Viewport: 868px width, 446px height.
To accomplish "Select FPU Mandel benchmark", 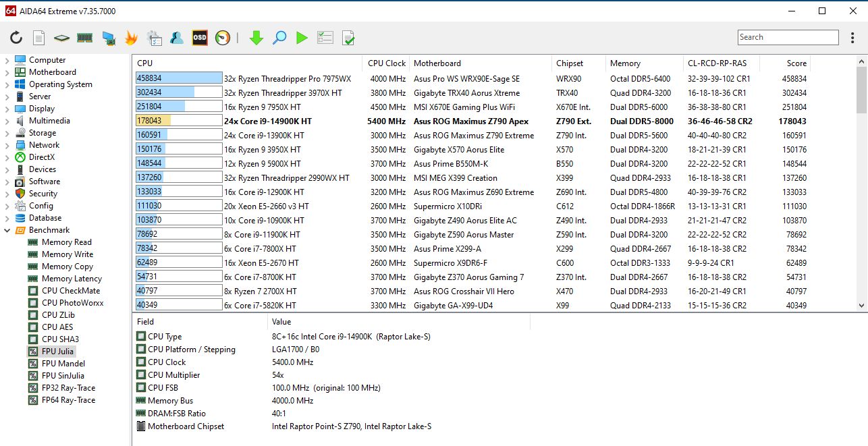I will (x=63, y=364).
